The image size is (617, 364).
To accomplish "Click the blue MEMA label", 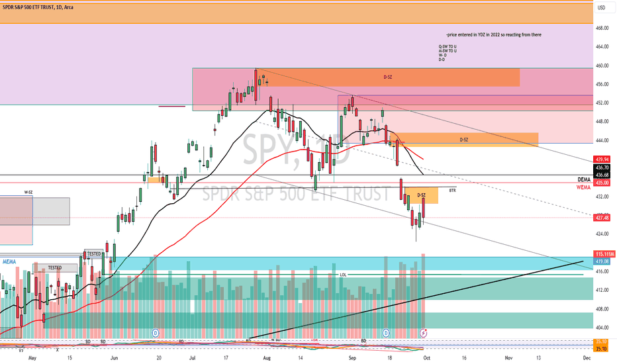I will [x=9, y=261].
